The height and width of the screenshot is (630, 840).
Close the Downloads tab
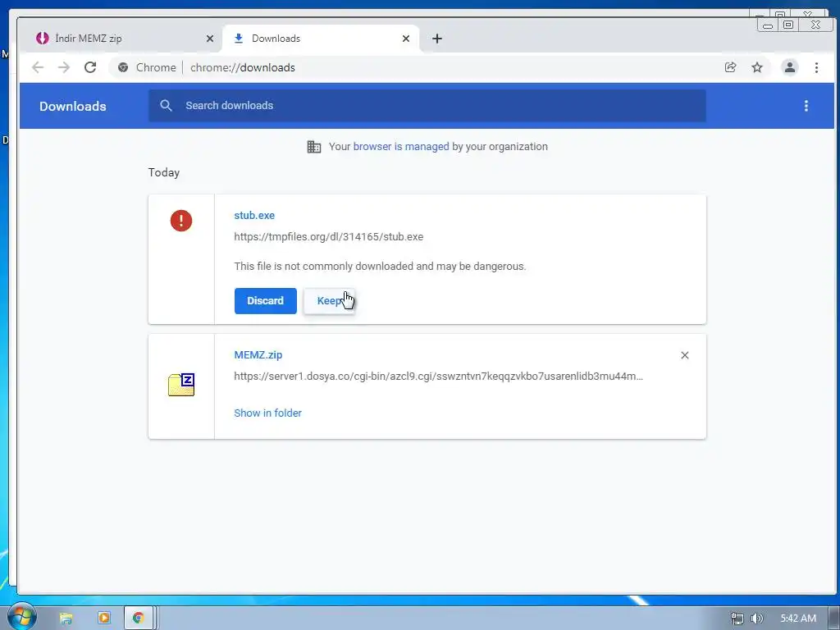(406, 39)
